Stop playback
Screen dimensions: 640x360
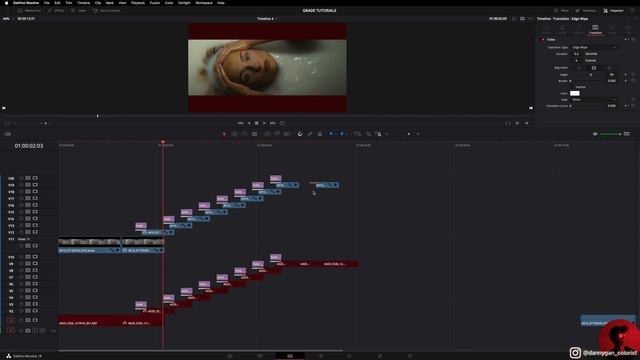click(x=256, y=123)
